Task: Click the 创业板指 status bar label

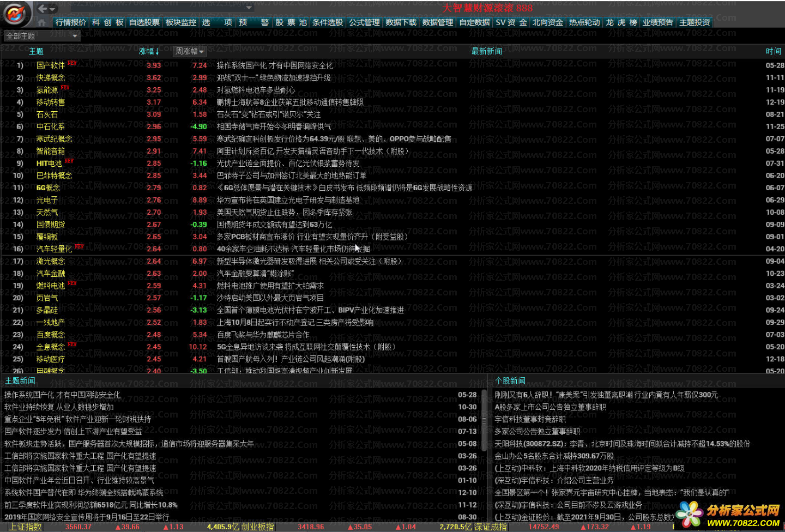Action: (258, 527)
